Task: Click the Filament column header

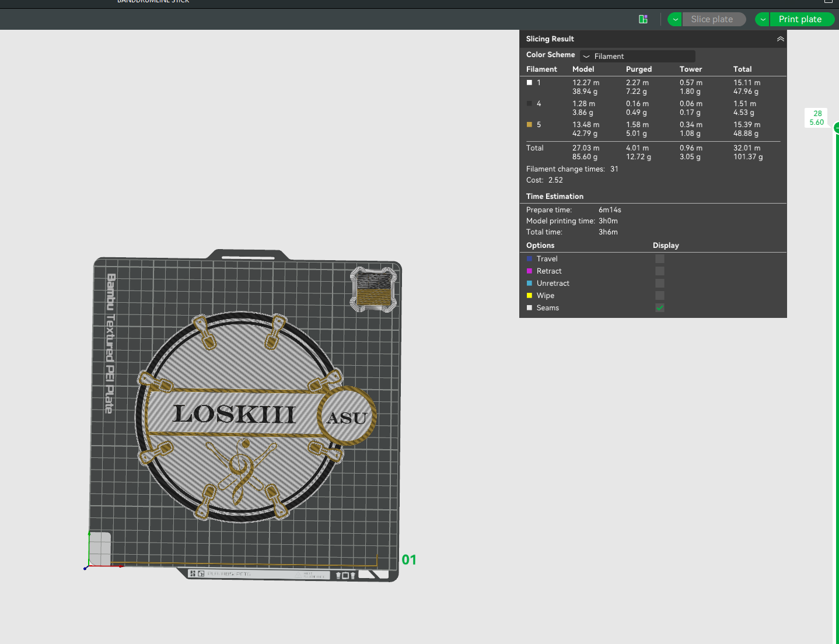Action: tap(541, 69)
